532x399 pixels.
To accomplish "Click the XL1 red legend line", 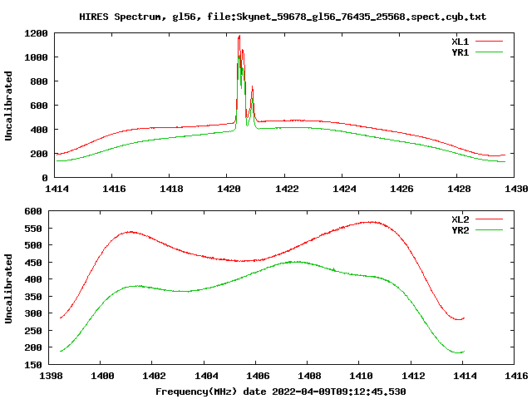I will [x=489, y=42].
